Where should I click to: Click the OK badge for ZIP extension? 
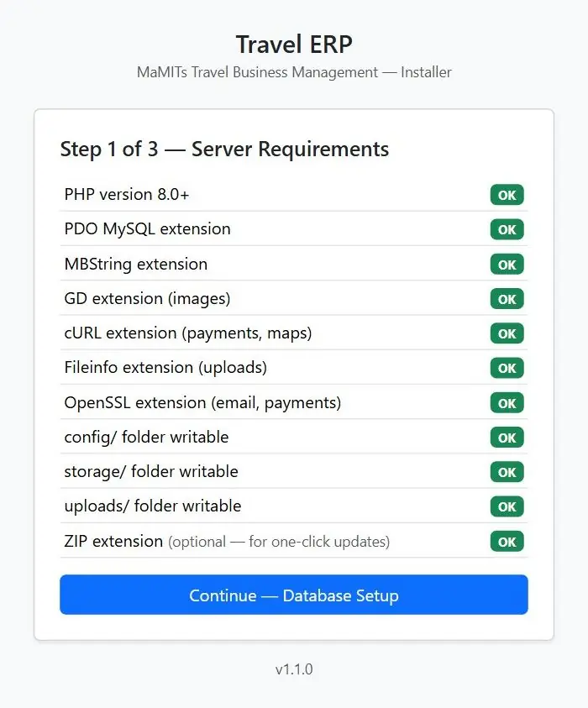[507, 542]
